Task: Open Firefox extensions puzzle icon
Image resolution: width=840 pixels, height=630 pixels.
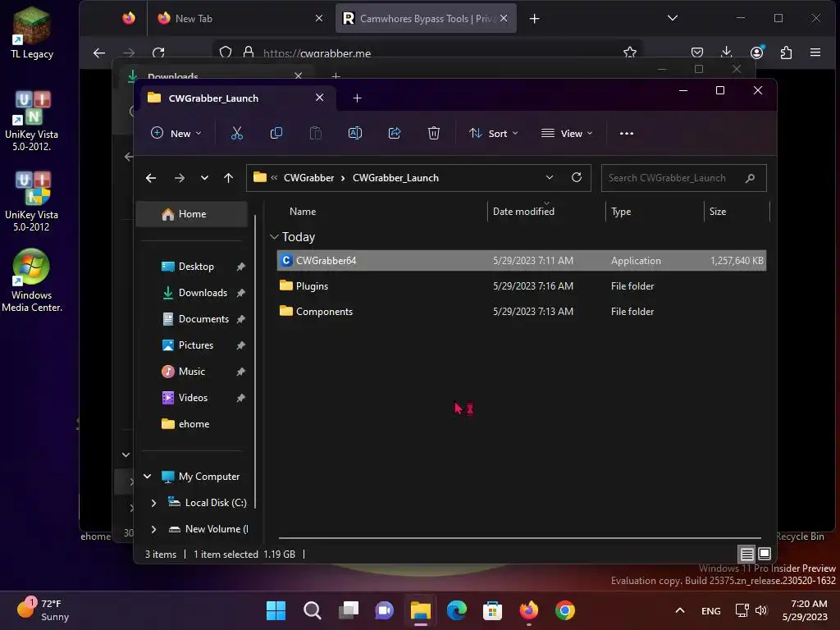Action: pyautogui.click(x=786, y=52)
